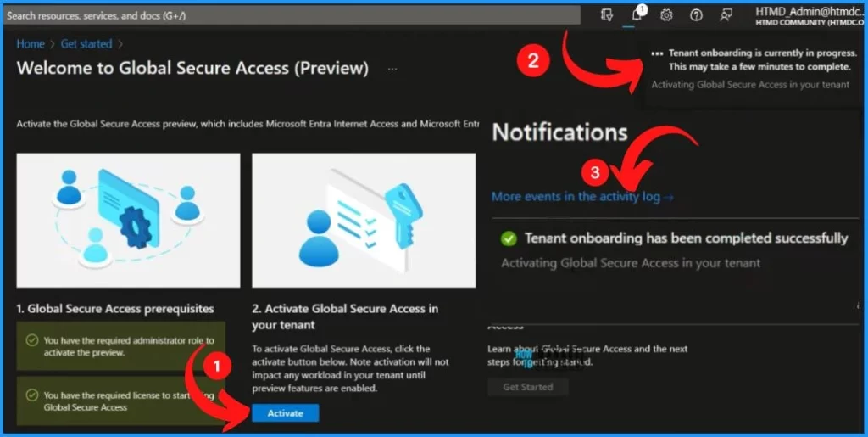Open the HTMD_Admin account menu
Image resolution: width=868 pixels, height=437 pixels.
click(x=810, y=15)
